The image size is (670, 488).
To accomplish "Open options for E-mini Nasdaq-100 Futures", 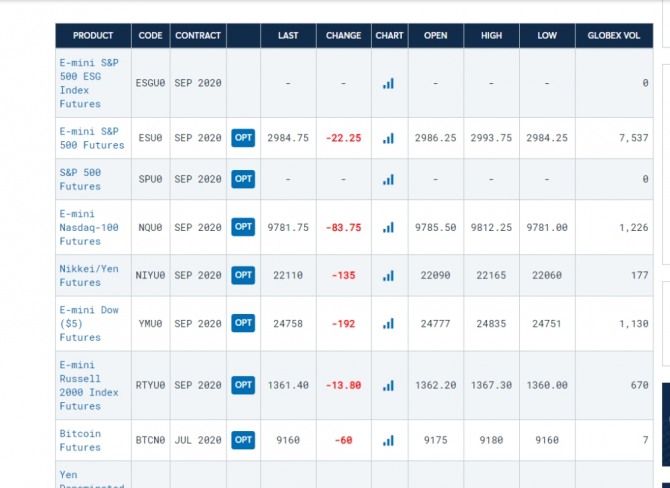I will click(243, 227).
